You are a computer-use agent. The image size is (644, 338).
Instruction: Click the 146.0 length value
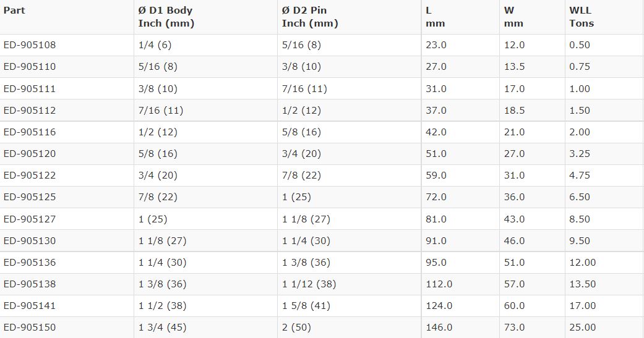click(x=439, y=327)
